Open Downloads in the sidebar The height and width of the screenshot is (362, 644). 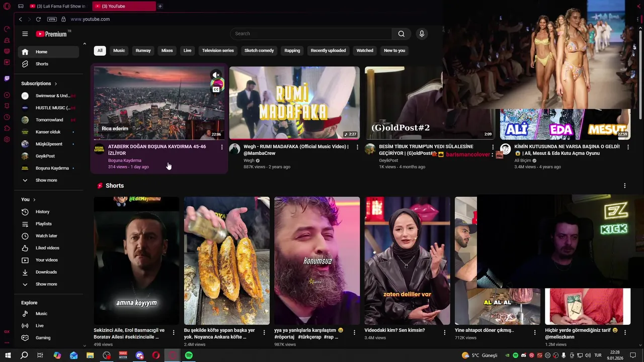pyautogui.click(x=48, y=272)
